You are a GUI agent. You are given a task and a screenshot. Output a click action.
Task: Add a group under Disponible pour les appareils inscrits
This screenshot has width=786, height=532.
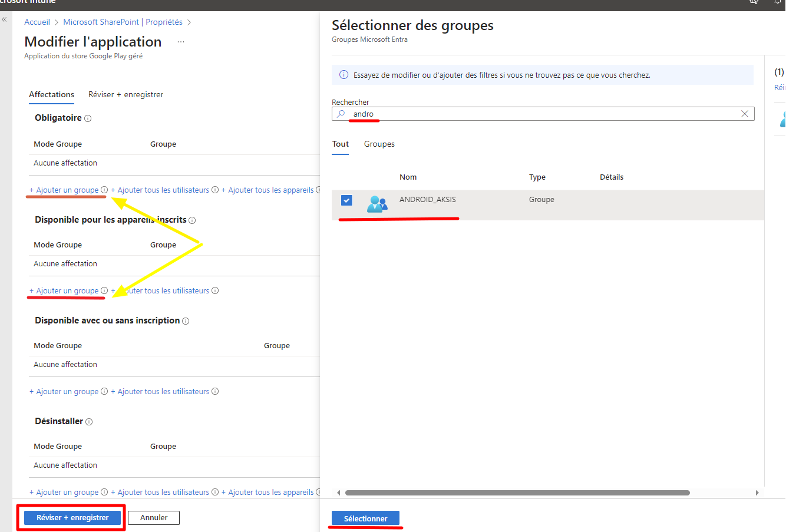tap(64, 290)
